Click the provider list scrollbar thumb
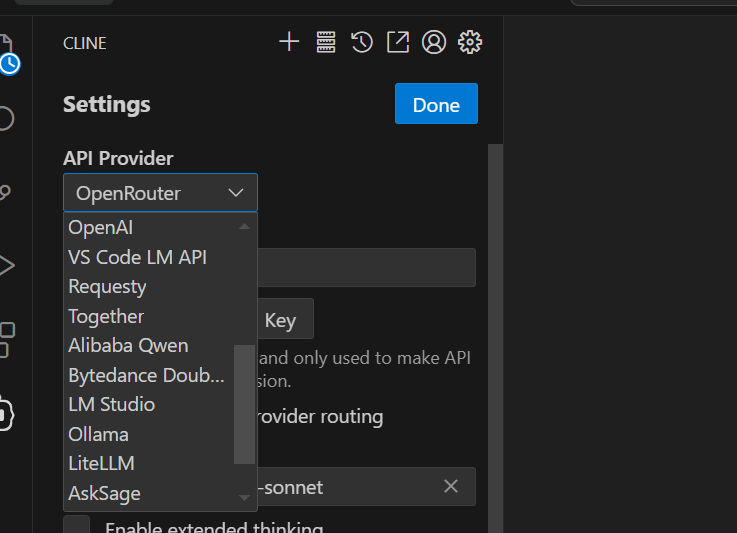This screenshot has width=737, height=533. pos(244,404)
